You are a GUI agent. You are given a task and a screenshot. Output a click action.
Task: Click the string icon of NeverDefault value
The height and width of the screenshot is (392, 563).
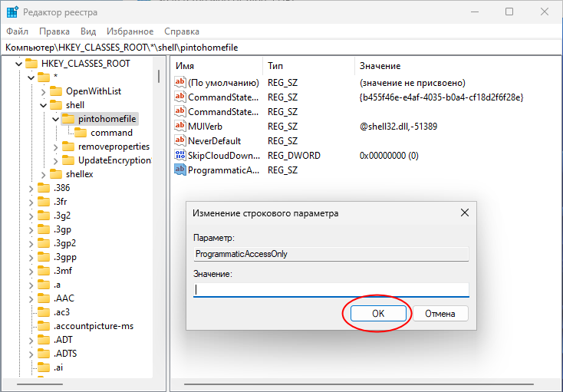click(x=180, y=140)
